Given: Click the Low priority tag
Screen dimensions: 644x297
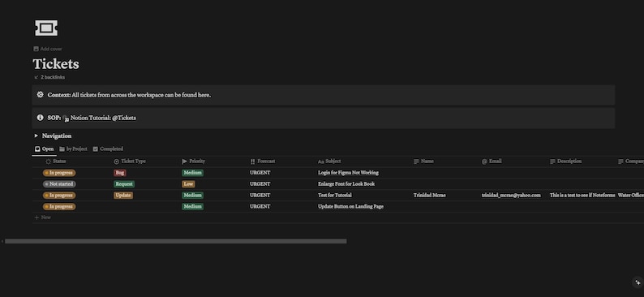Looking at the screenshot, I should [x=188, y=184].
